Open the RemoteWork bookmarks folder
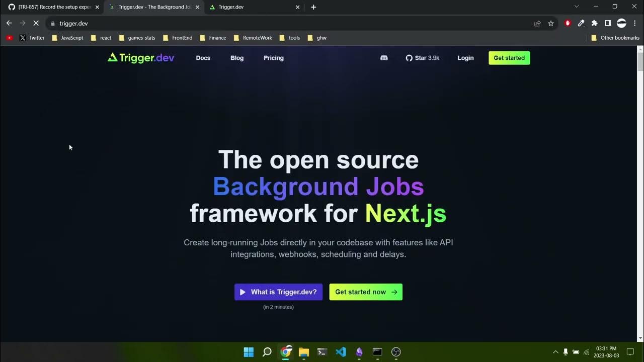644x362 pixels. pyautogui.click(x=253, y=38)
